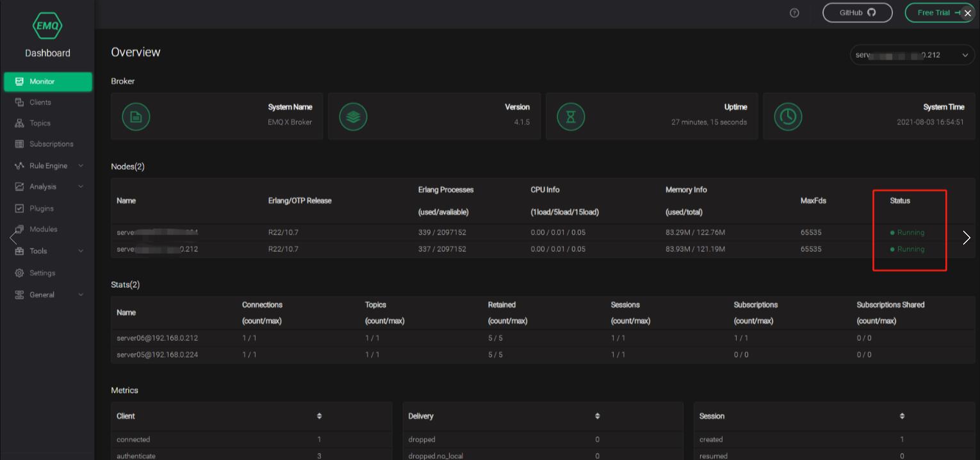
Task: Click the General sidebar icon
Action: pyautogui.click(x=19, y=295)
